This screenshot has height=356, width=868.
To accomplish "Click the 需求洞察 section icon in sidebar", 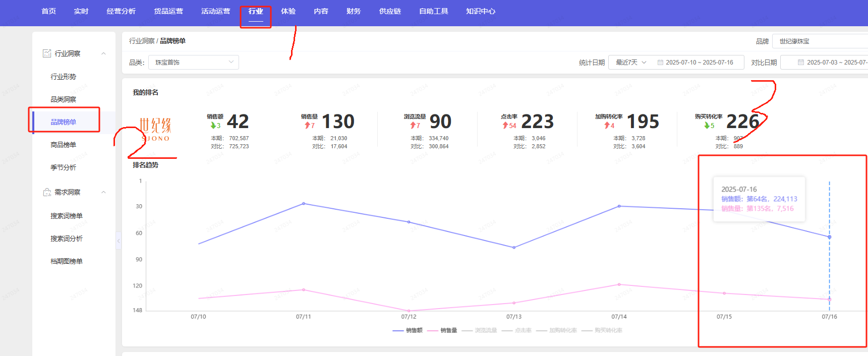I will (x=47, y=192).
